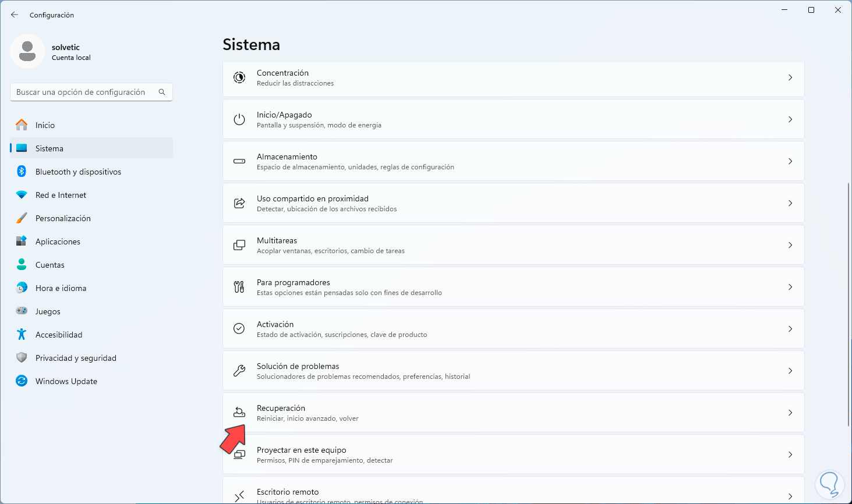Viewport: 852px width, 504px height.
Task: Open Bluetooth y dispositivos section
Action: [x=78, y=172]
